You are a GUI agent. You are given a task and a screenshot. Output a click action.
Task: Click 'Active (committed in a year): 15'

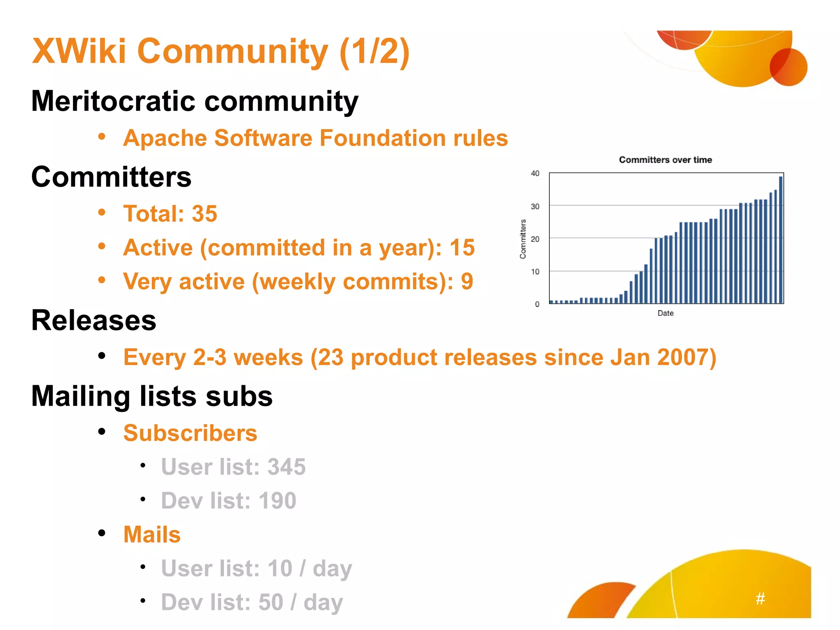coord(299,248)
